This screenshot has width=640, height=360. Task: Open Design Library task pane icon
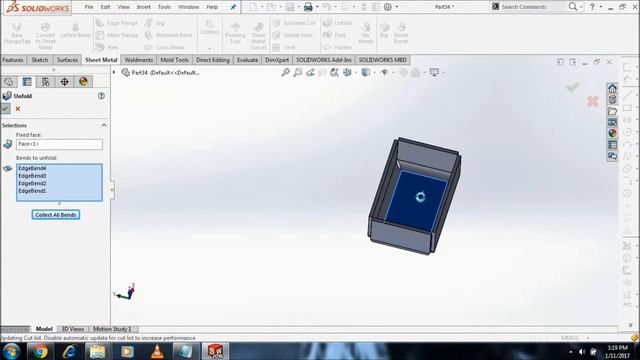point(612,100)
